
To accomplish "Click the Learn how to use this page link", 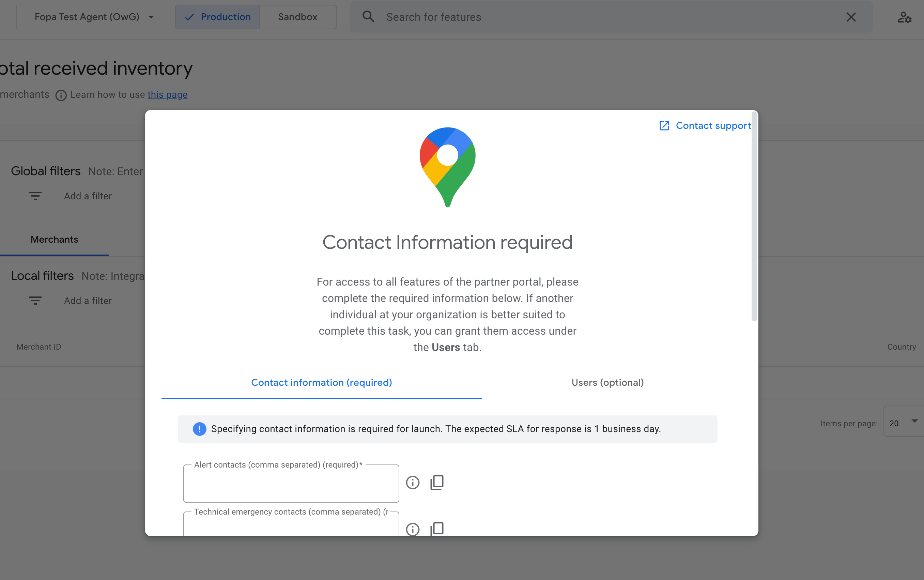I will point(166,94).
